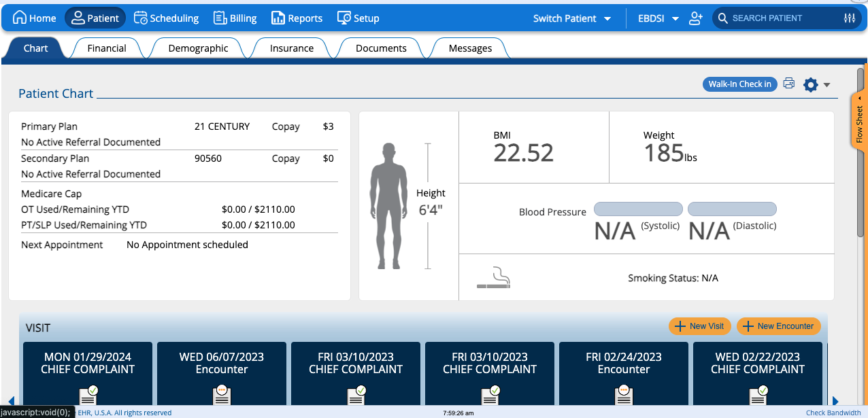Click the New Encounter button
Viewport: 868px width, 418px height.
(778, 326)
